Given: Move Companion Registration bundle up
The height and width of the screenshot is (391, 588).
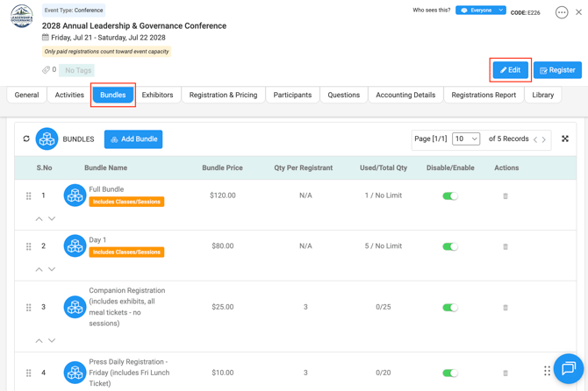Looking at the screenshot, I should coord(39,340).
